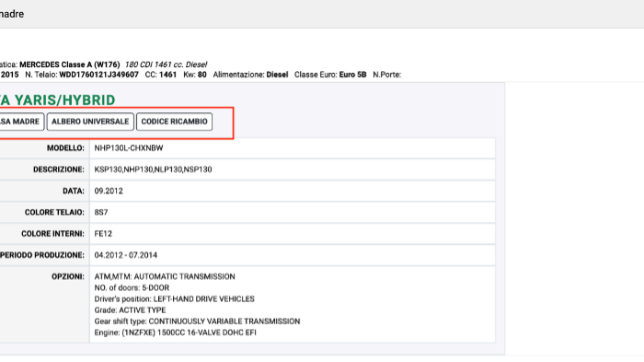Select the DATA value 09.2012
The width and height of the screenshot is (644, 362).
[x=109, y=191]
